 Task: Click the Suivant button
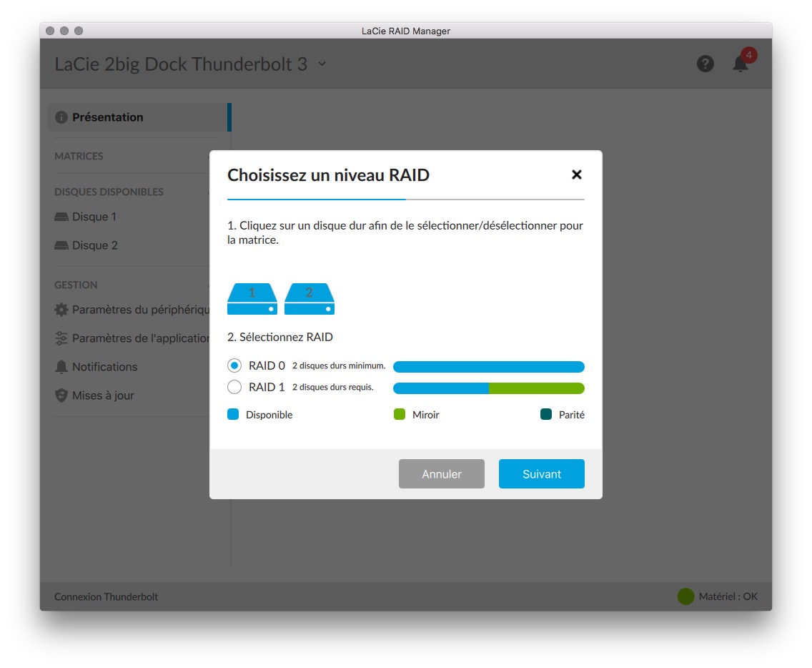point(541,473)
